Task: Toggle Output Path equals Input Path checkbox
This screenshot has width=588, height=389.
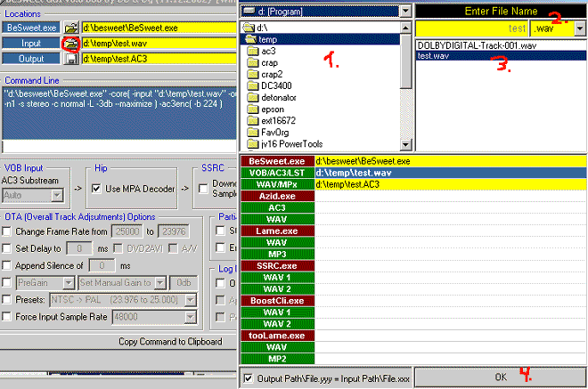Action: click(248, 378)
